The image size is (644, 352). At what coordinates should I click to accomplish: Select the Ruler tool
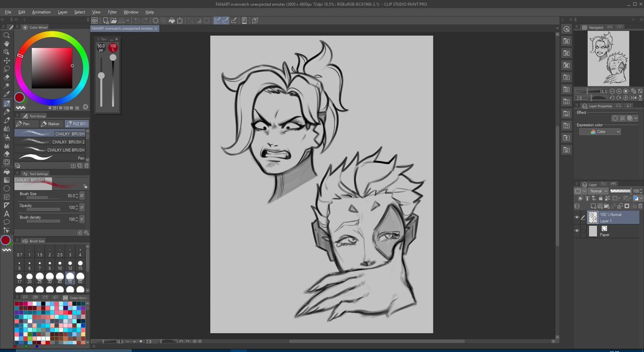tap(6, 205)
